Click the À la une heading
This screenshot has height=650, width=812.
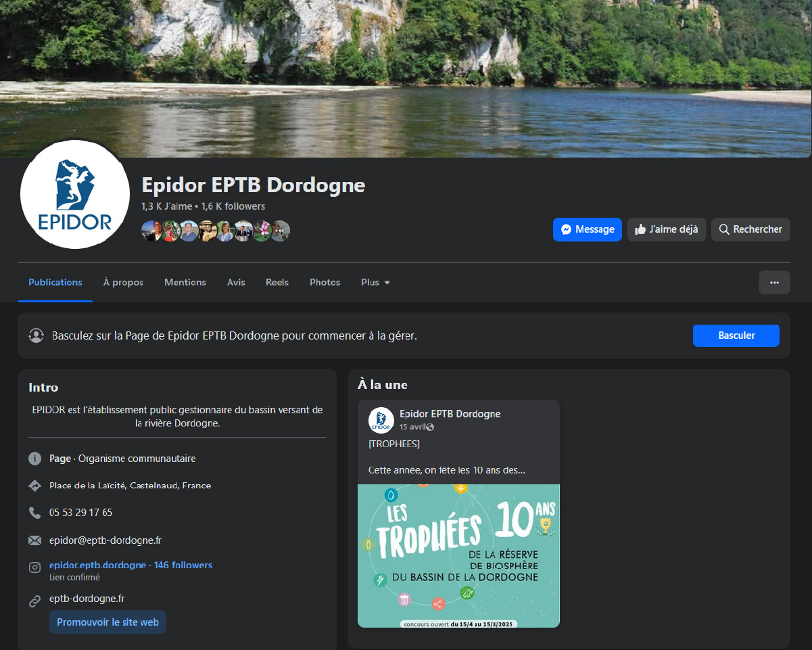pyautogui.click(x=383, y=385)
